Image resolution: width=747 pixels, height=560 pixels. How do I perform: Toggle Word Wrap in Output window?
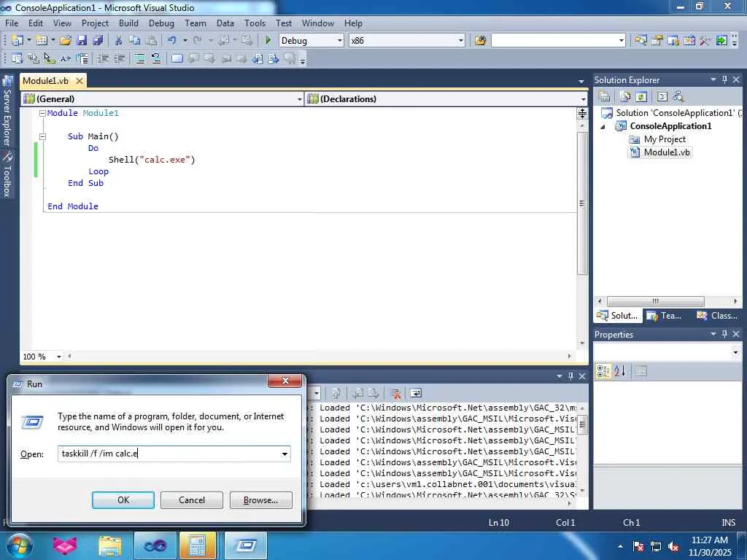416,393
